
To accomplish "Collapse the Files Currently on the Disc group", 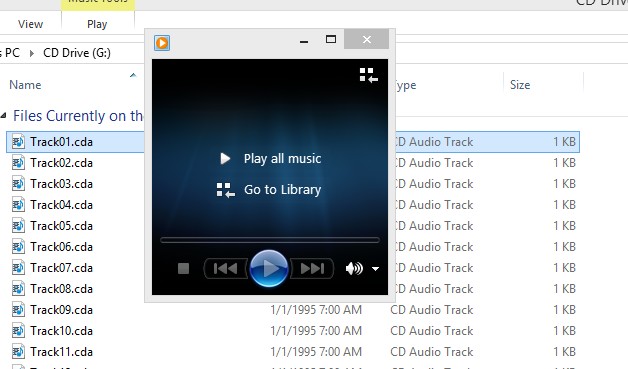I will tap(4, 116).
